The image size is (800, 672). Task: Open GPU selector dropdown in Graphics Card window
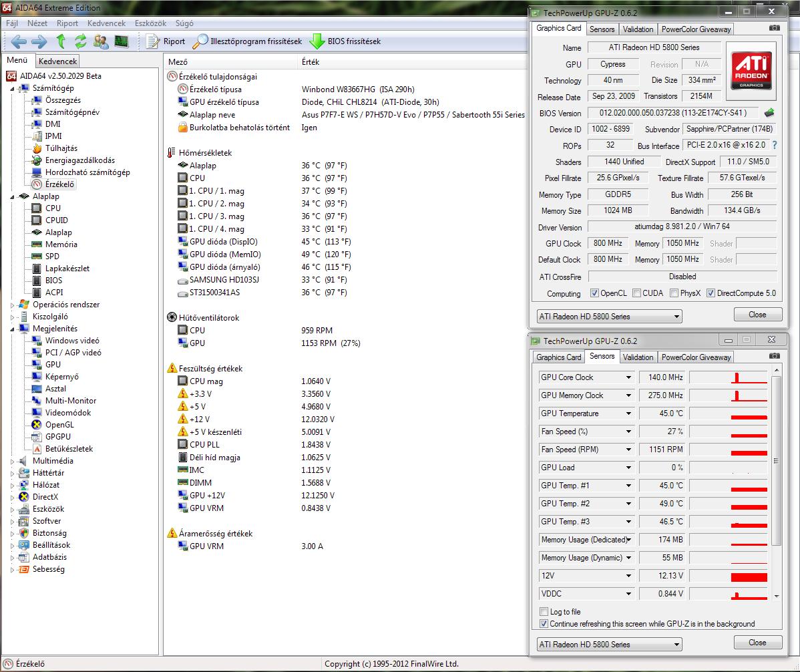609,317
